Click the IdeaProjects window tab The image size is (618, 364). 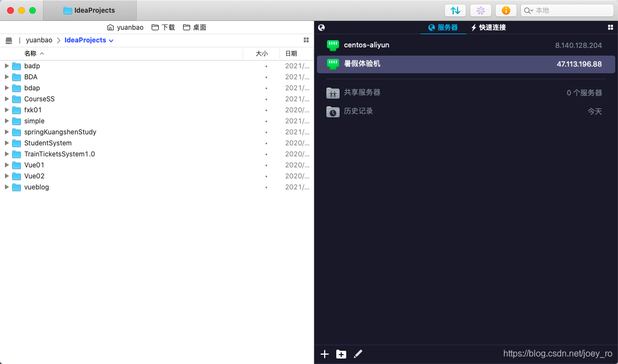89,10
